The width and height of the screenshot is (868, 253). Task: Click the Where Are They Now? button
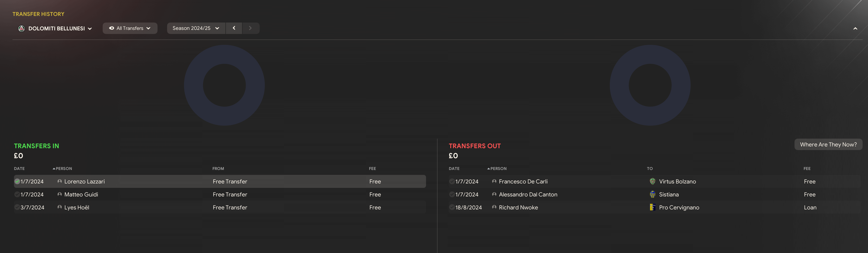coord(828,145)
